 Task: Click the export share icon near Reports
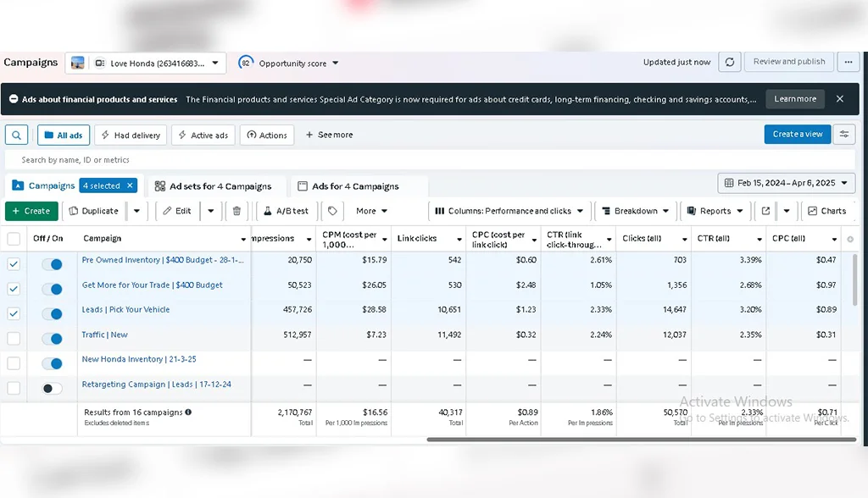coord(765,211)
